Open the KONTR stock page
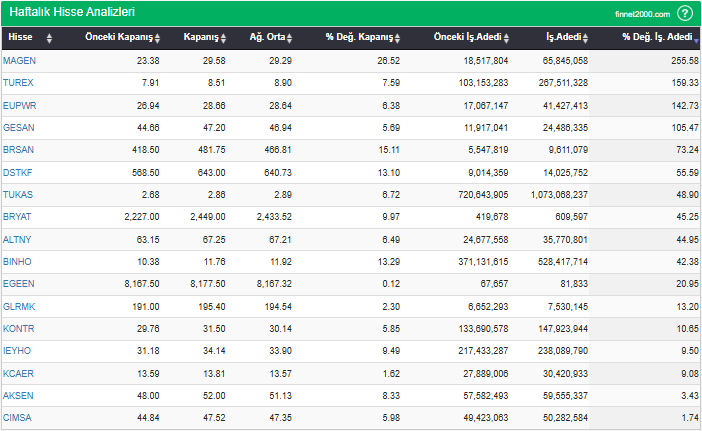 (18, 328)
